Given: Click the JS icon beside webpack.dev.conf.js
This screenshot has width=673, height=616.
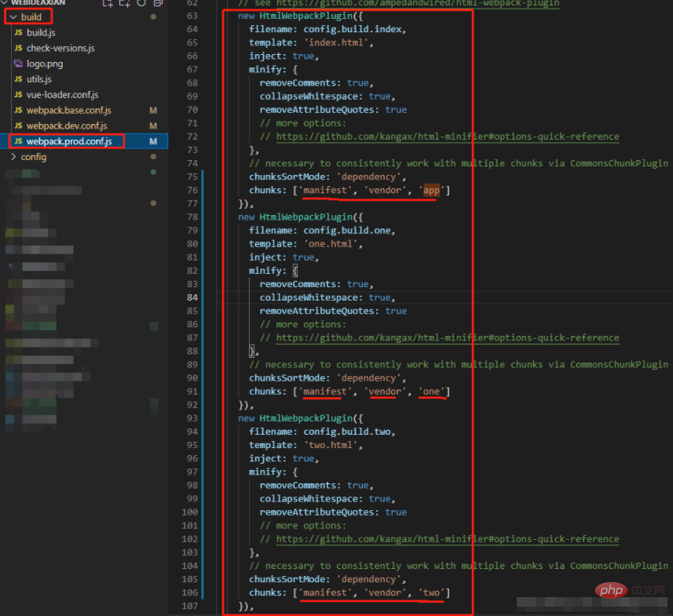Looking at the screenshot, I should pos(19,126).
